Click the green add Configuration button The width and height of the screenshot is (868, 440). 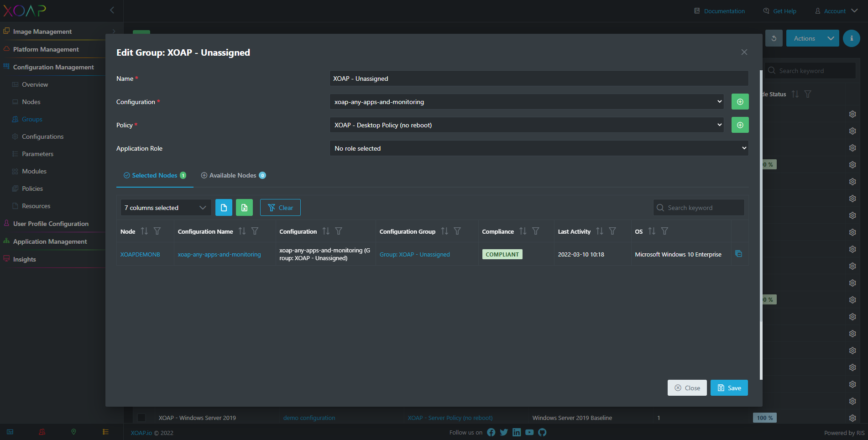pos(740,102)
